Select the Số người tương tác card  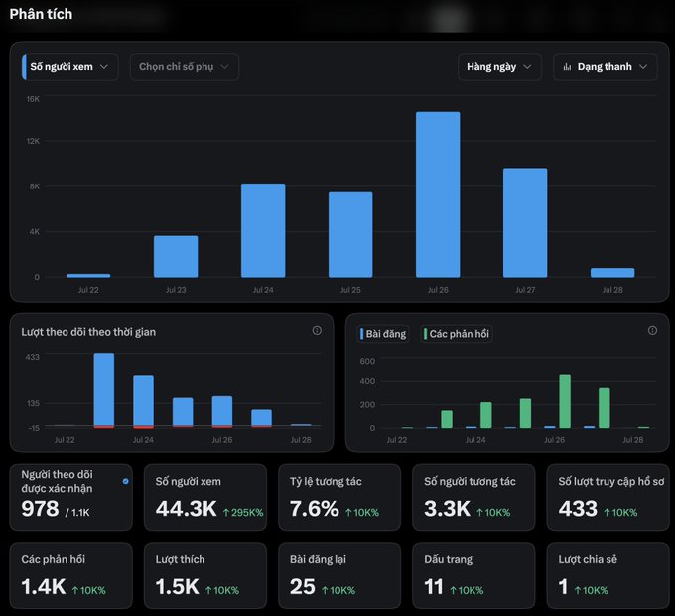(473, 497)
